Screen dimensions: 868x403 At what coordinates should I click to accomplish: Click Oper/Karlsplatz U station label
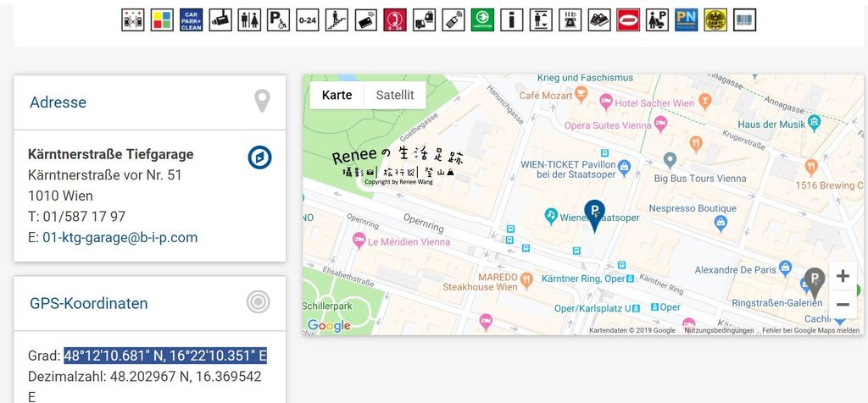(598, 307)
